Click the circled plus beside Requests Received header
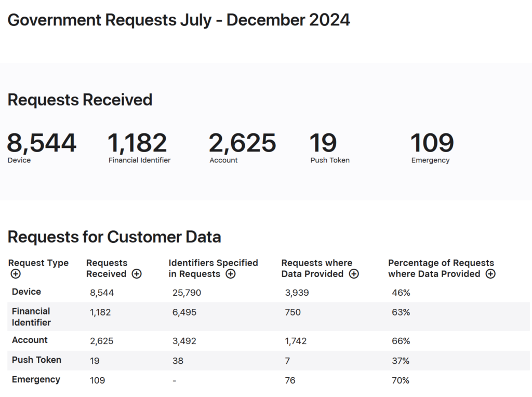The width and height of the screenshot is (532, 397). click(x=136, y=275)
